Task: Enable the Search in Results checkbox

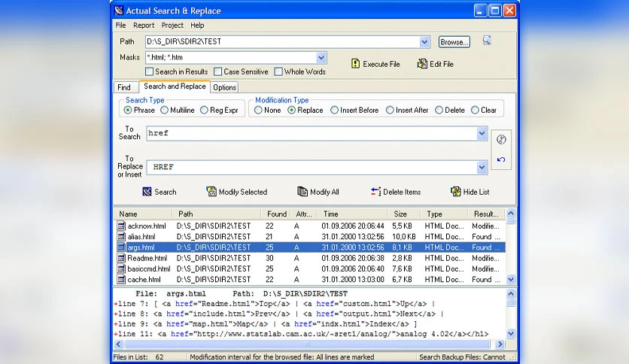Action: 149,71
